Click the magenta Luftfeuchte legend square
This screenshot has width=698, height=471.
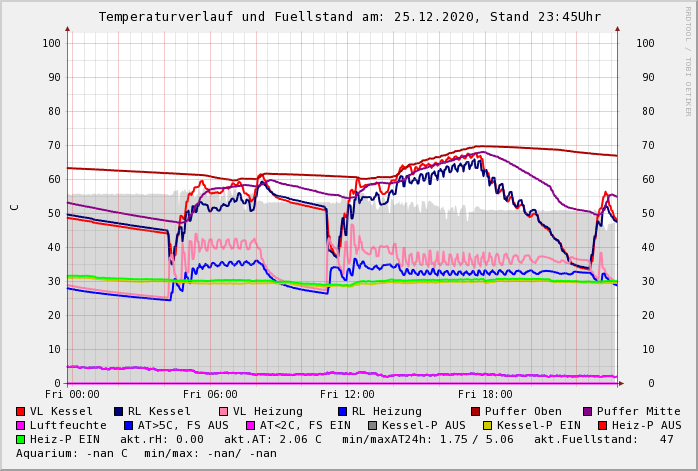click(21, 425)
